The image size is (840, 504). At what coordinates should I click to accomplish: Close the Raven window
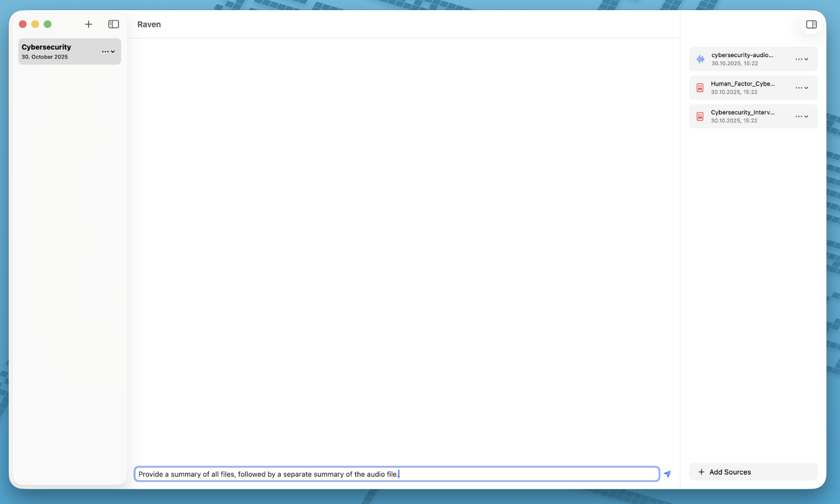click(23, 25)
